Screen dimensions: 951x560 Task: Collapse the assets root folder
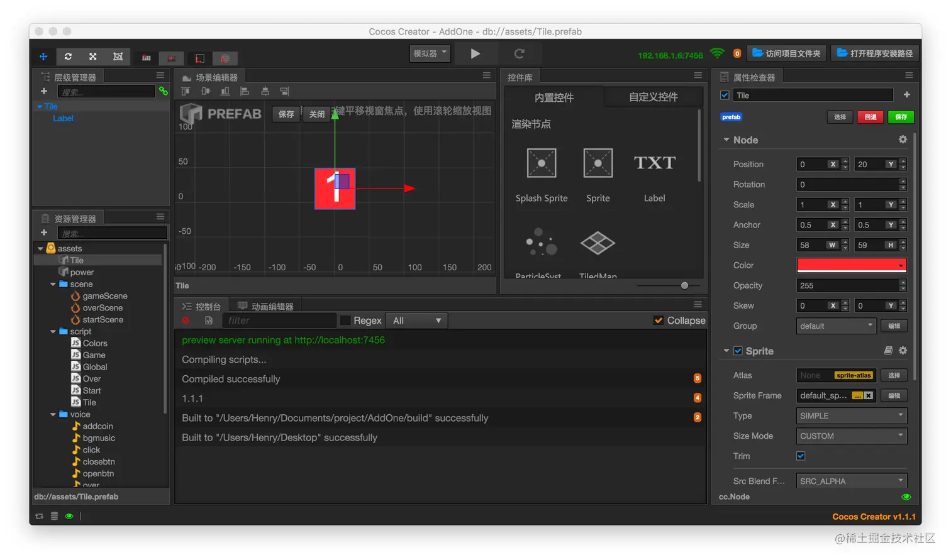pos(40,249)
